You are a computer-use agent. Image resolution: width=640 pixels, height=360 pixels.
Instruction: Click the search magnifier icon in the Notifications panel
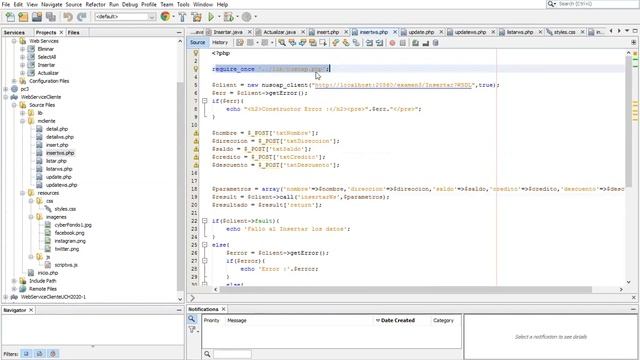pos(191,319)
